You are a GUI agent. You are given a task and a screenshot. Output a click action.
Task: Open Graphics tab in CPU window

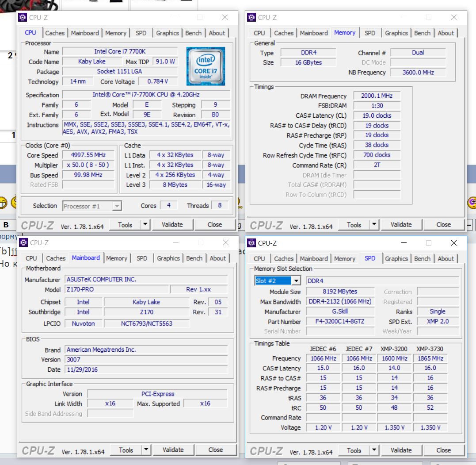167,33
